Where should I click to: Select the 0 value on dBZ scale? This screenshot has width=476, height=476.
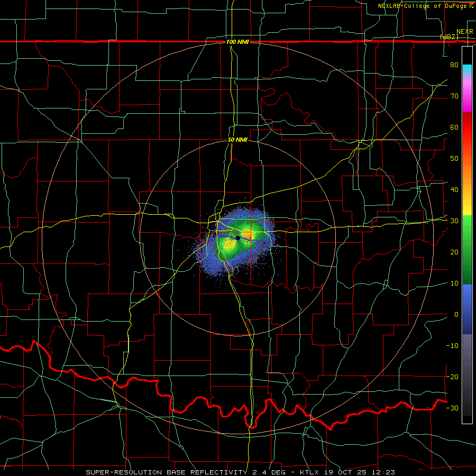(x=456, y=315)
